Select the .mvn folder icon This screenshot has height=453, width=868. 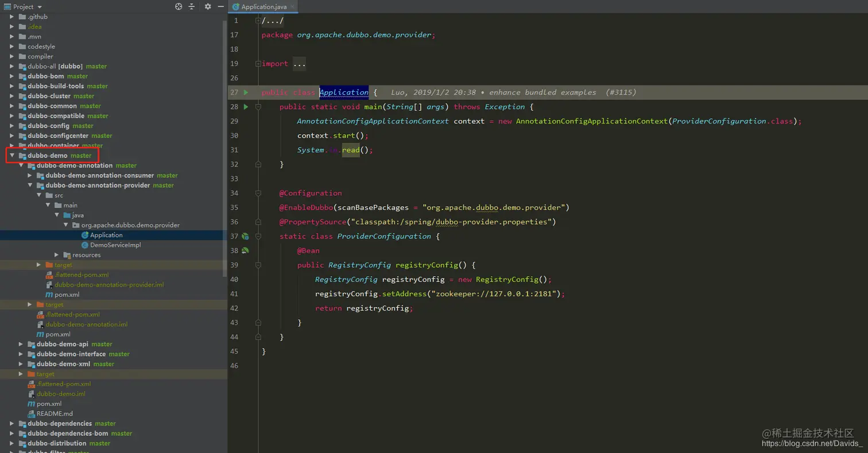point(22,37)
